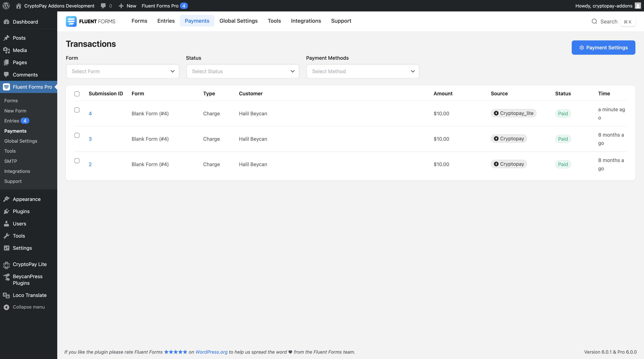Check the box for submission 4
The height and width of the screenshot is (359, 644).
[x=77, y=110]
